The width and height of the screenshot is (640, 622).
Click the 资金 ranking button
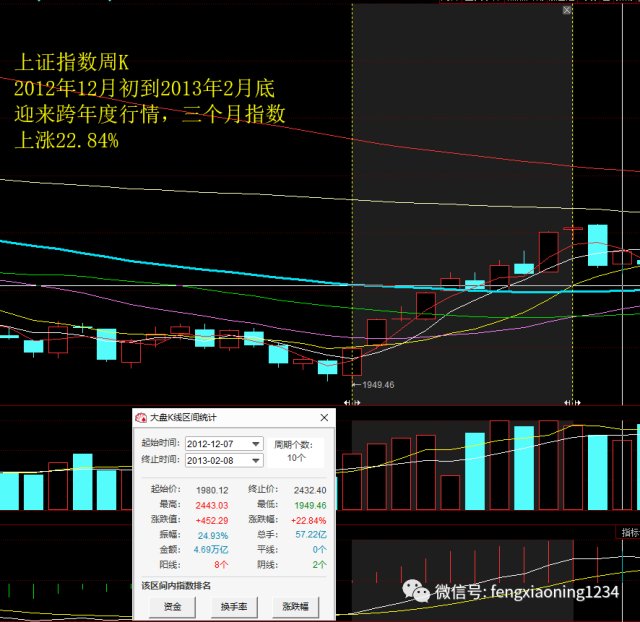(172, 606)
